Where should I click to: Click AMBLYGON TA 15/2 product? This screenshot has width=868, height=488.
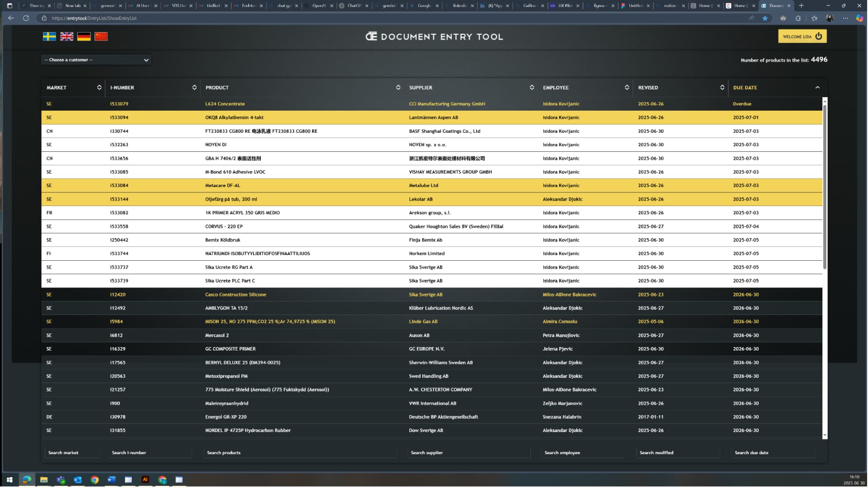pos(226,308)
